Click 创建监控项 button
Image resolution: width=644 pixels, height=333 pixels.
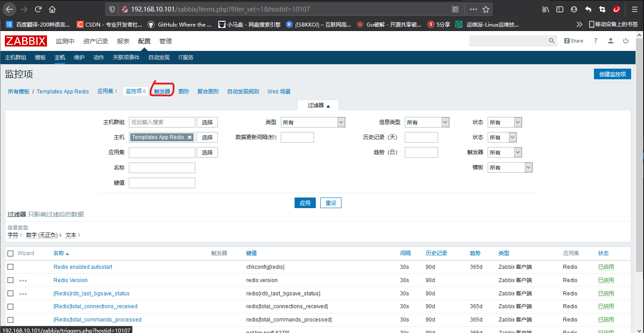tap(613, 74)
